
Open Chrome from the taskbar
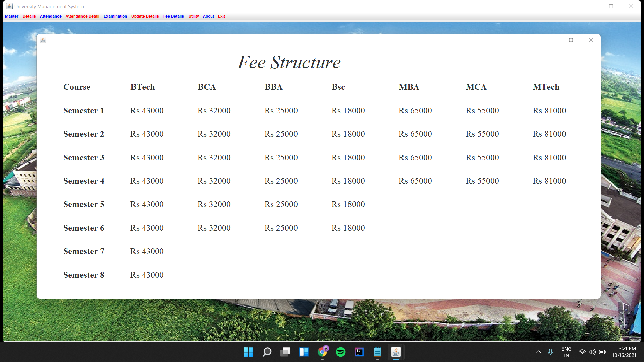323,352
